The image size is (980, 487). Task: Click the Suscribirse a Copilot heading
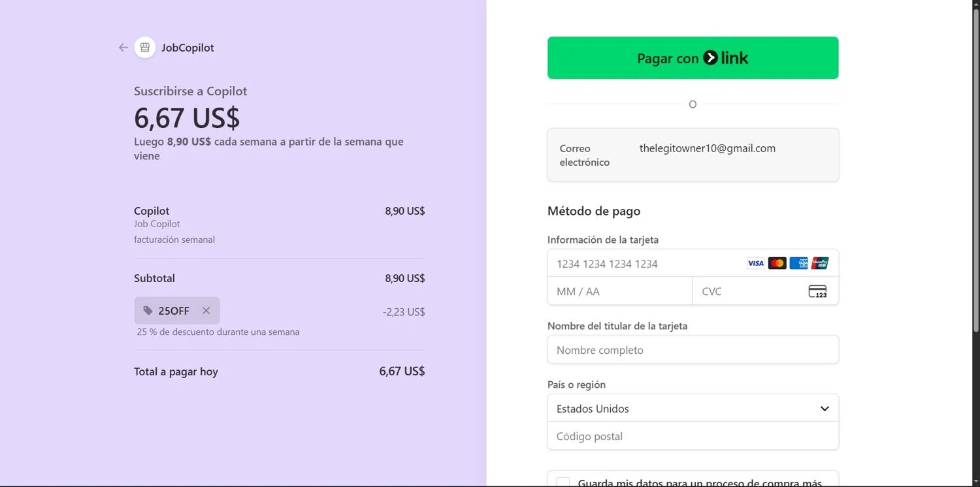pos(191,91)
